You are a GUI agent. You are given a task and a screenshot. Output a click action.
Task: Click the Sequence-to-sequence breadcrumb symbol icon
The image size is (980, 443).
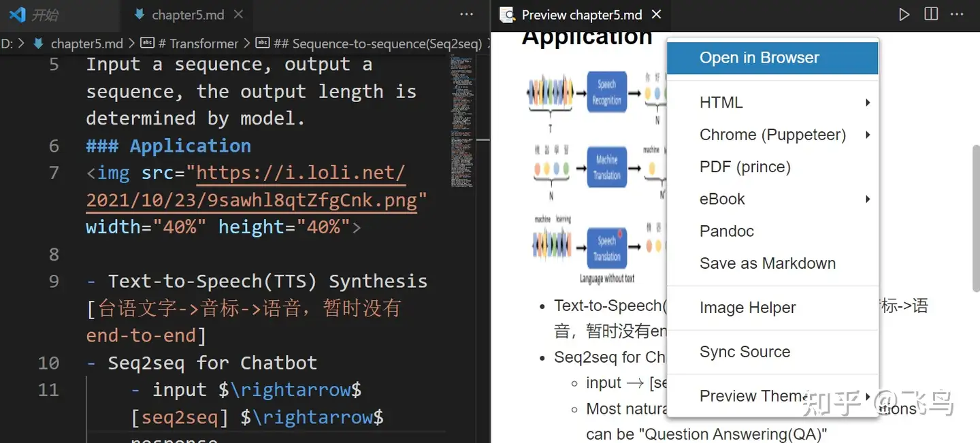point(262,44)
